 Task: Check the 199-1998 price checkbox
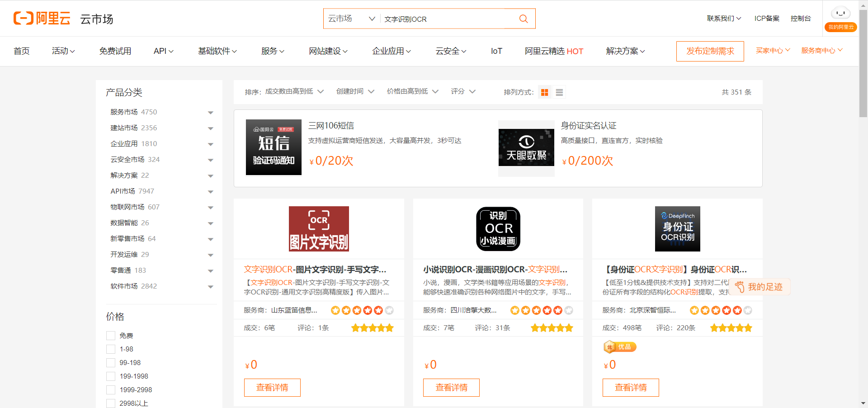[111, 376]
